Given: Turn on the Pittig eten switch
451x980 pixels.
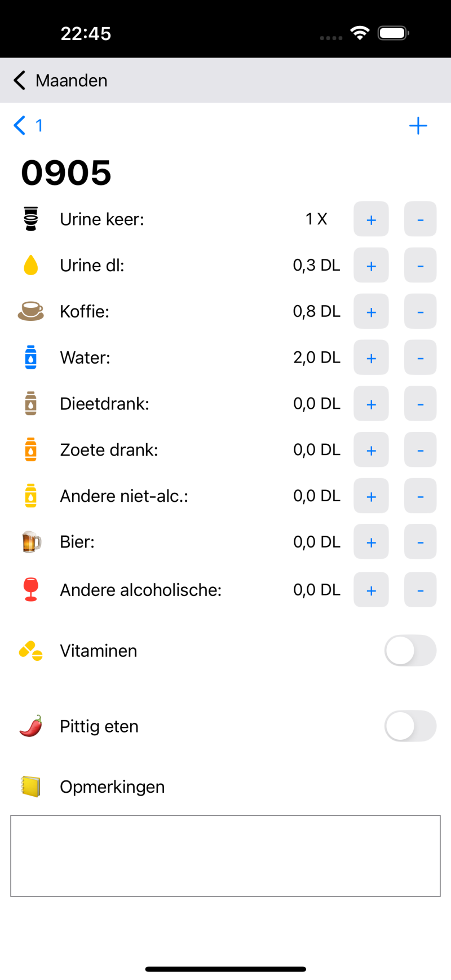Looking at the screenshot, I should [x=410, y=726].
